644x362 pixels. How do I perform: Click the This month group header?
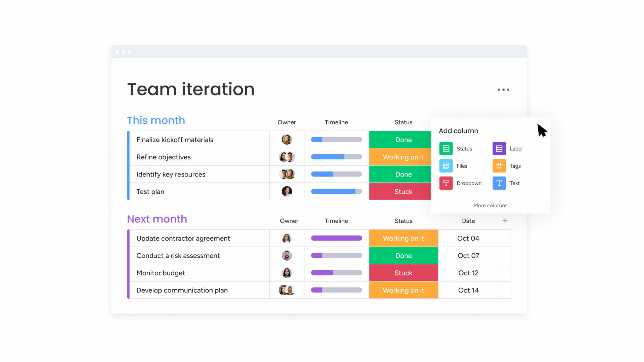[x=156, y=120]
